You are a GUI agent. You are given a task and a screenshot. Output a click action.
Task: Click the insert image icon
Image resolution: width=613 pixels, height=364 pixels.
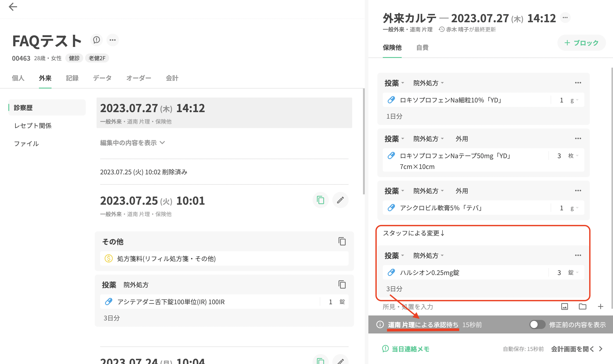coord(564,306)
